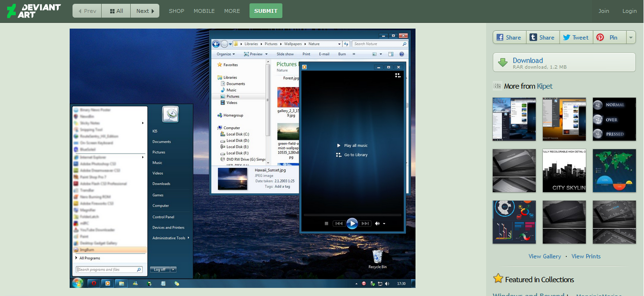644x296 pixels.
Task: Click the green SUBMIT button
Action: (x=266, y=11)
